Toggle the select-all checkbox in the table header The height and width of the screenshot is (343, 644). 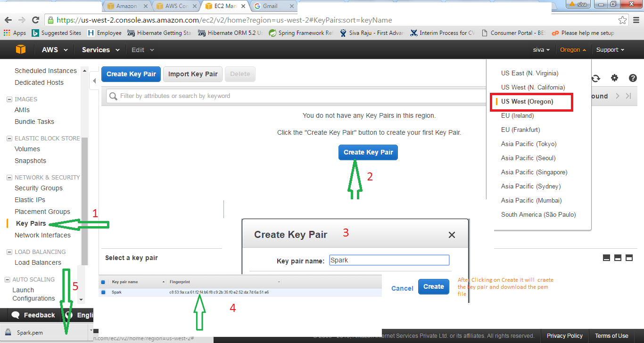coord(102,281)
